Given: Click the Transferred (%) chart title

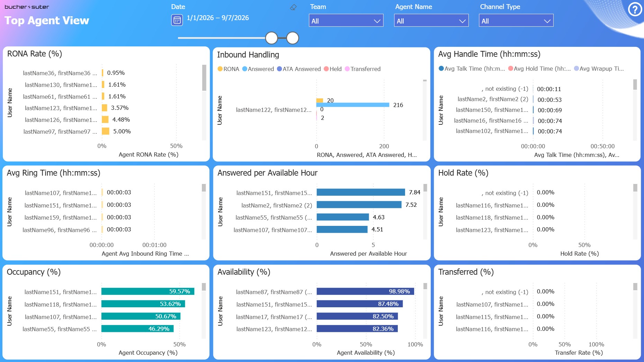Looking at the screenshot, I should click(466, 272).
